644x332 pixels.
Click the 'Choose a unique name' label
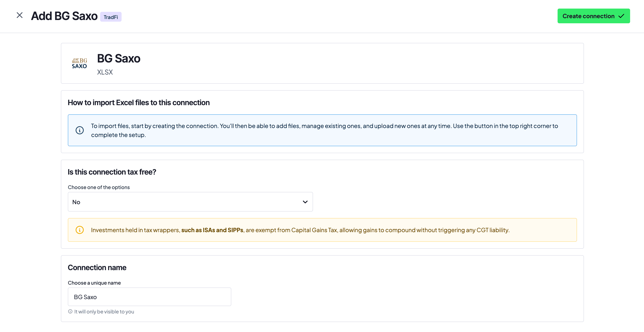94,283
